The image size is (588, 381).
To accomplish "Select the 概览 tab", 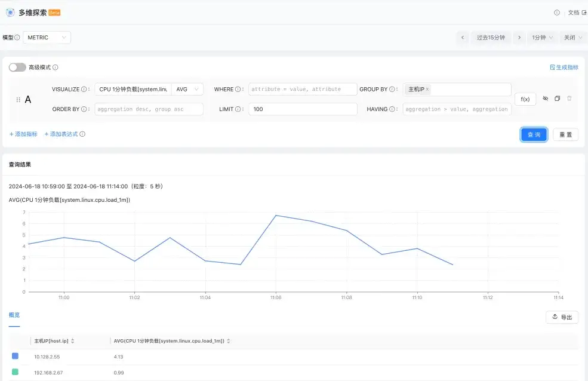I will [x=14, y=315].
